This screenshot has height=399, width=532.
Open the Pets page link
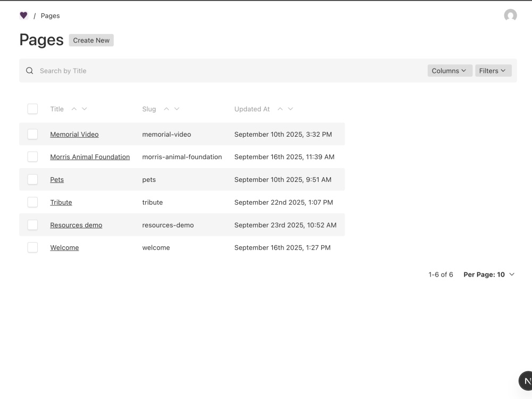(x=57, y=179)
